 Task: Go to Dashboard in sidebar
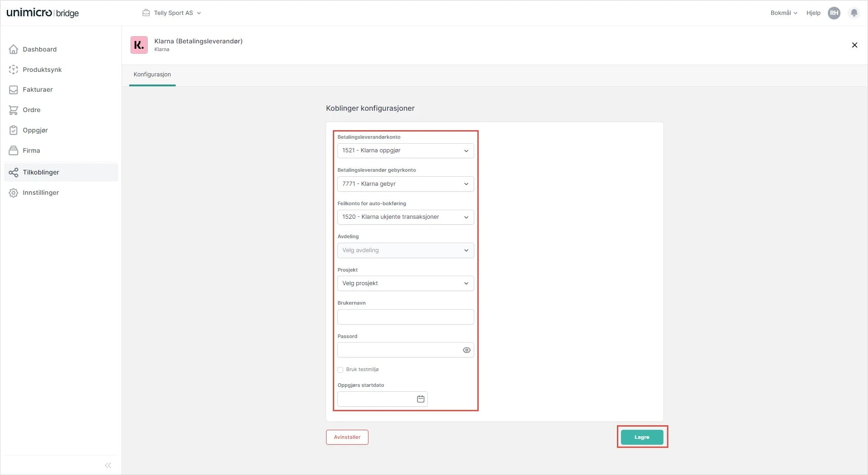[x=61, y=49]
